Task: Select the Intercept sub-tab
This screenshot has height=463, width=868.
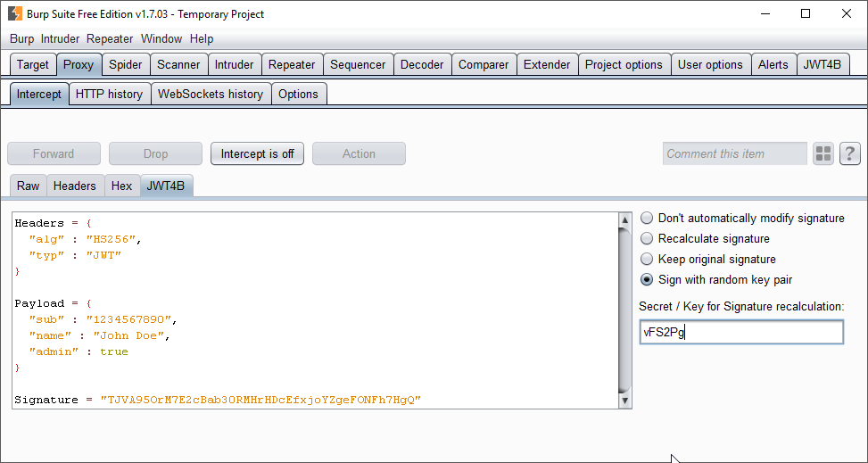Action: click(38, 94)
